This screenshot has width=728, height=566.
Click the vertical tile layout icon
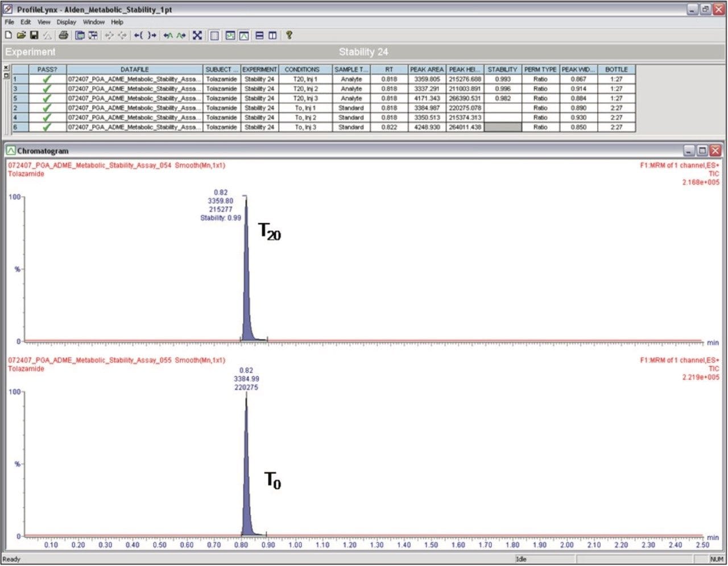[x=273, y=35]
